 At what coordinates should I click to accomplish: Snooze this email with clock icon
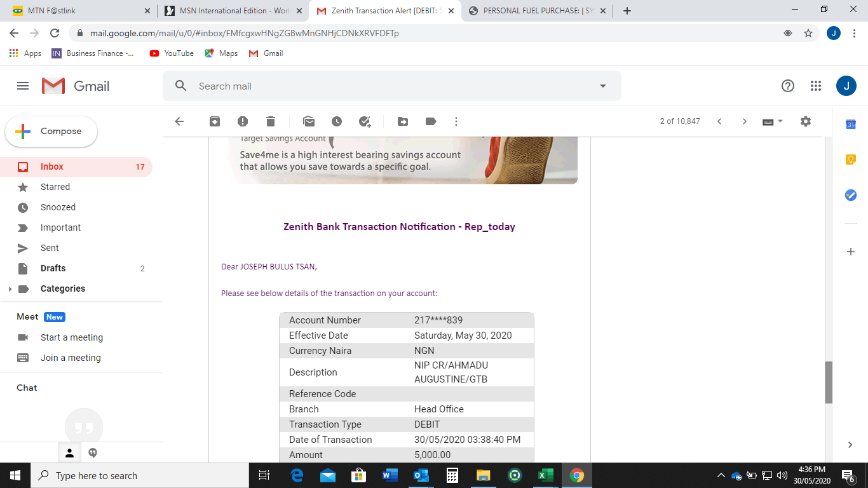click(x=337, y=121)
